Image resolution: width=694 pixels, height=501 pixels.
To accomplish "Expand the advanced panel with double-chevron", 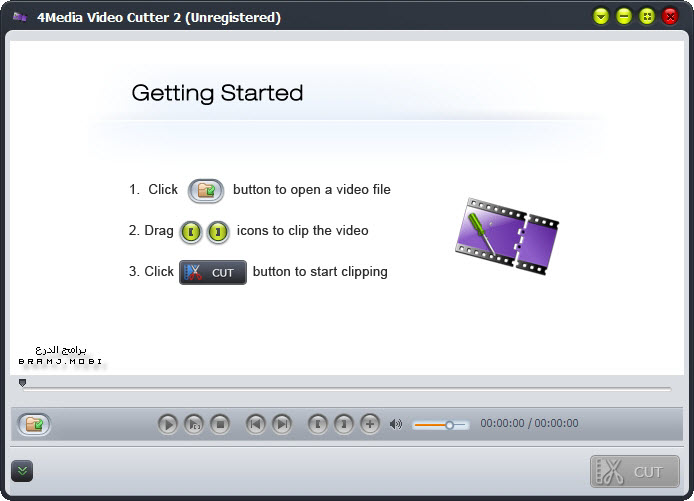I will coord(22,471).
